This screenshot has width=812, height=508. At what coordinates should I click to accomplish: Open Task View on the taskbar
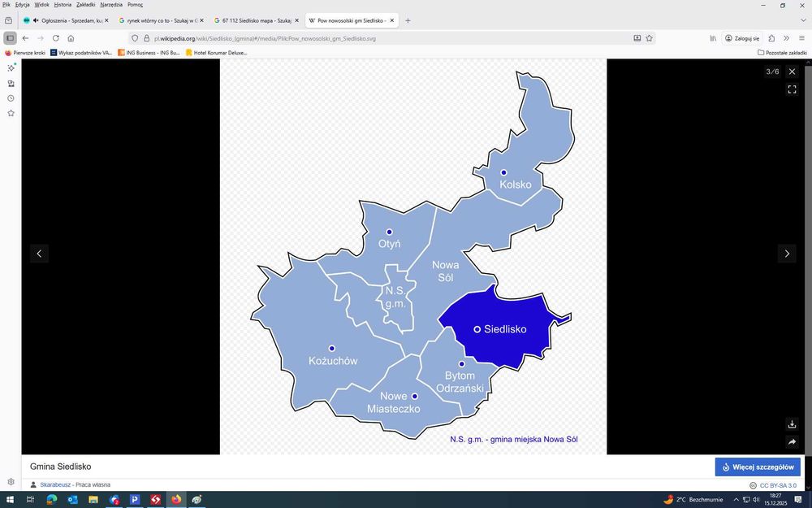(30, 500)
